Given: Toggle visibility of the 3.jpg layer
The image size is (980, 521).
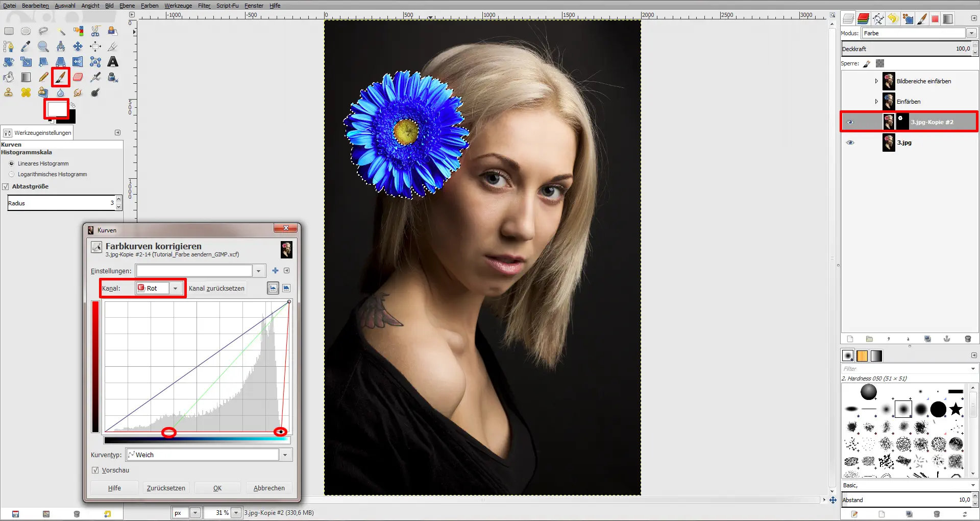Looking at the screenshot, I should tap(850, 143).
